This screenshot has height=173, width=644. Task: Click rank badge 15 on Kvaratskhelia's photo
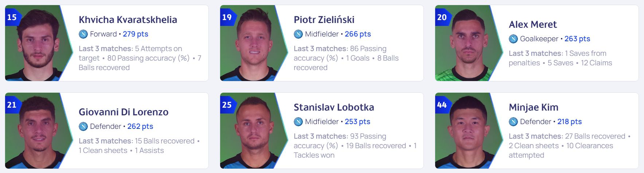[x=12, y=17]
